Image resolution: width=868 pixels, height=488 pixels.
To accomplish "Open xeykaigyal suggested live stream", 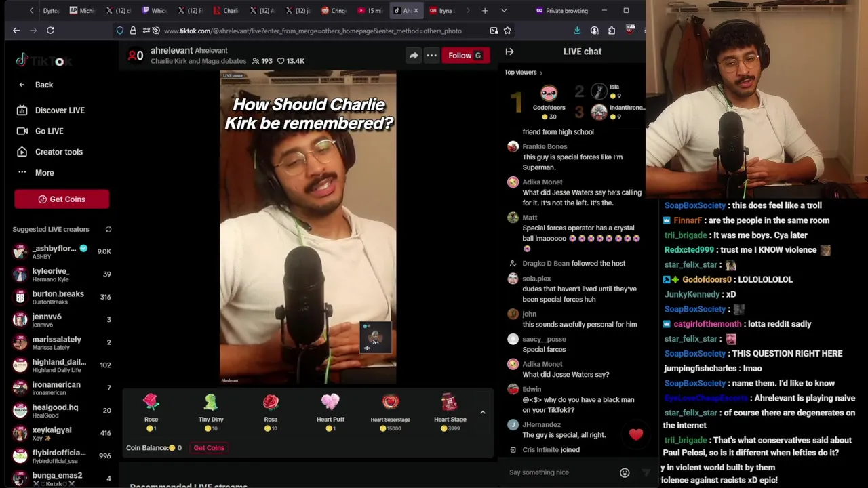I will [x=62, y=433].
